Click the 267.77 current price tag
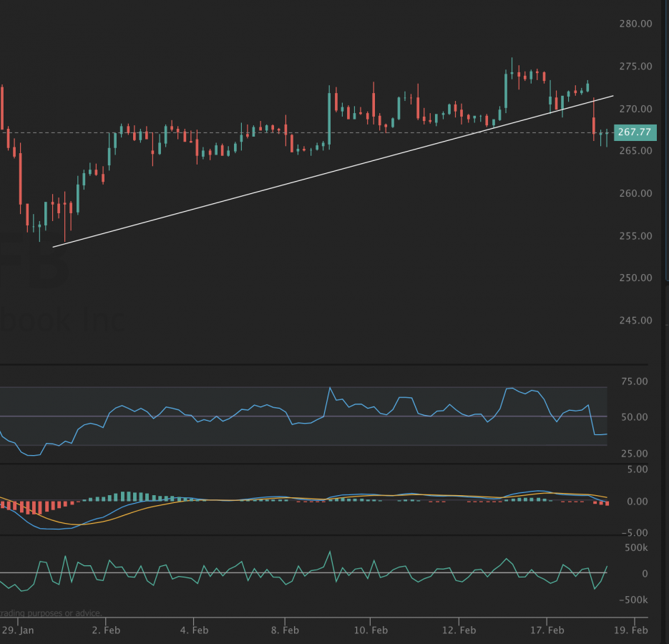Image resolution: width=669 pixels, height=644 pixels. coord(635,132)
